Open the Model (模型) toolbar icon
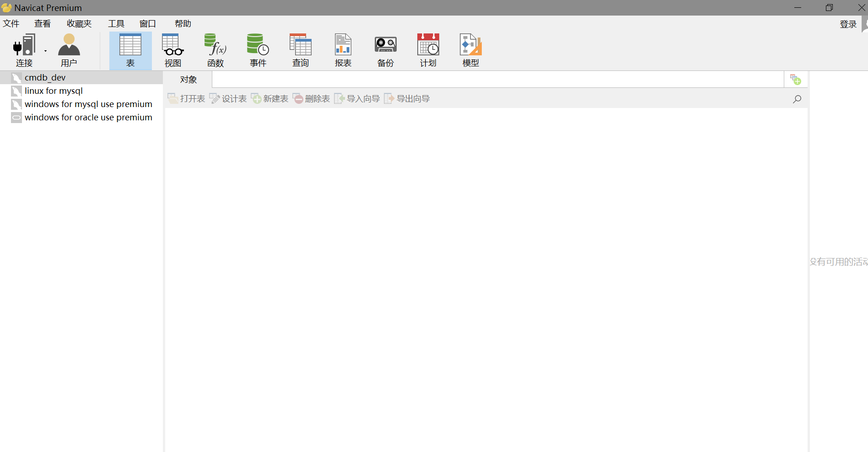 pos(471,50)
